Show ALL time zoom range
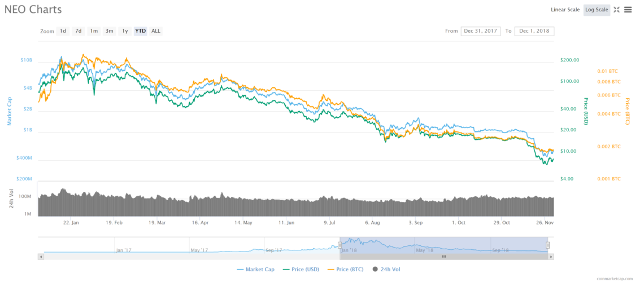 coord(156,31)
